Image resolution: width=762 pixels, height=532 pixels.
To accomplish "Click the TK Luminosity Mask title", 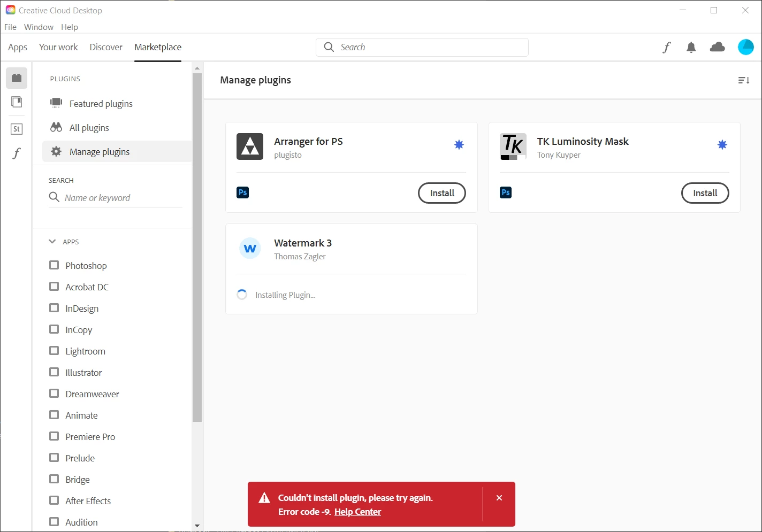I will 583,142.
